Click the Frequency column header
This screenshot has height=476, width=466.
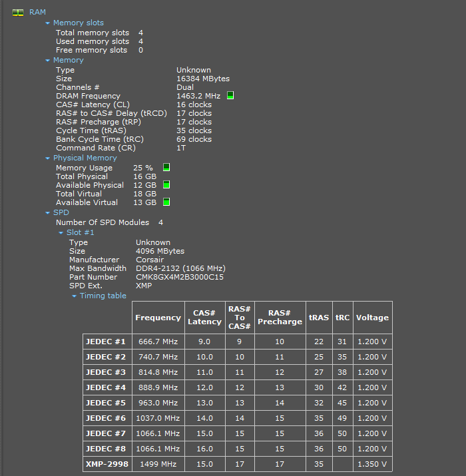[158, 318]
